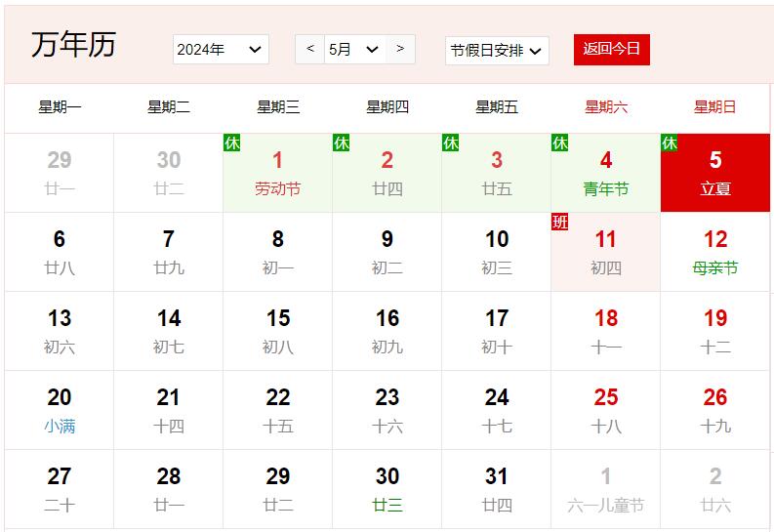Click the next month arrow
The height and width of the screenshot is (532, 774).
pyautogui.click(x=400, y=49)
